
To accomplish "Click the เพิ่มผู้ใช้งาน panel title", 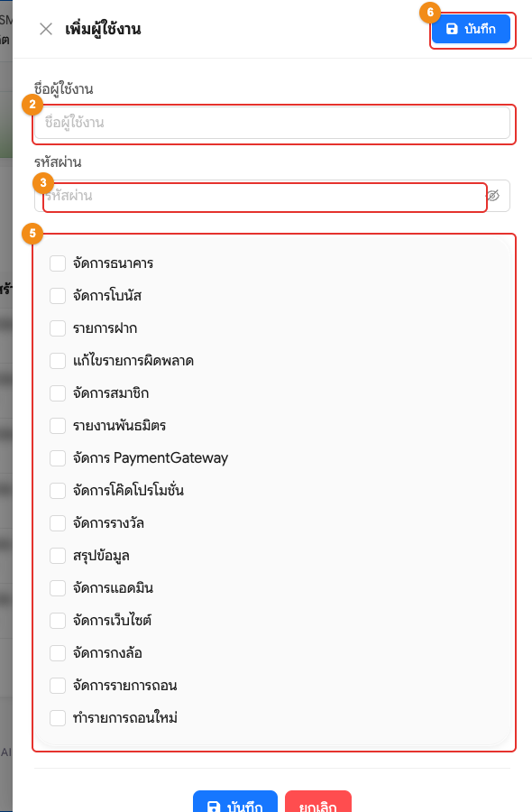I will pyautogui.click(x=103, y=29).
